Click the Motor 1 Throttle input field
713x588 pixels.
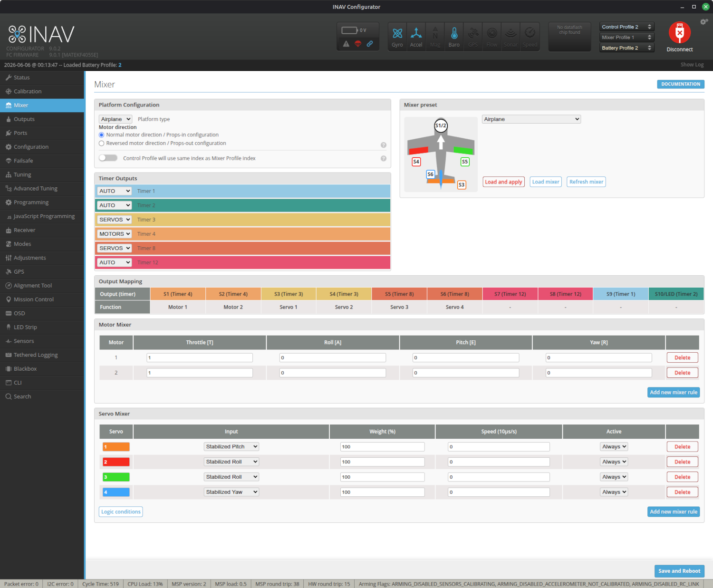(x=200, y=357)
